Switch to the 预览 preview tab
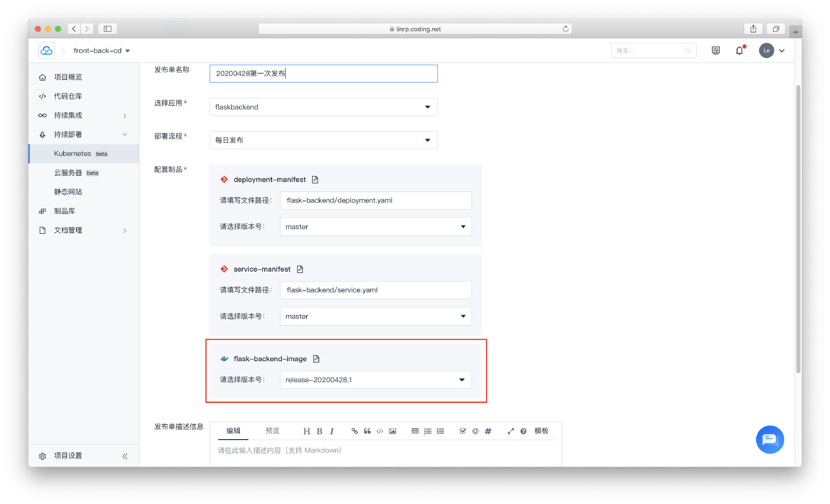This screenshot has height=504, width=830. coord(273,431)
